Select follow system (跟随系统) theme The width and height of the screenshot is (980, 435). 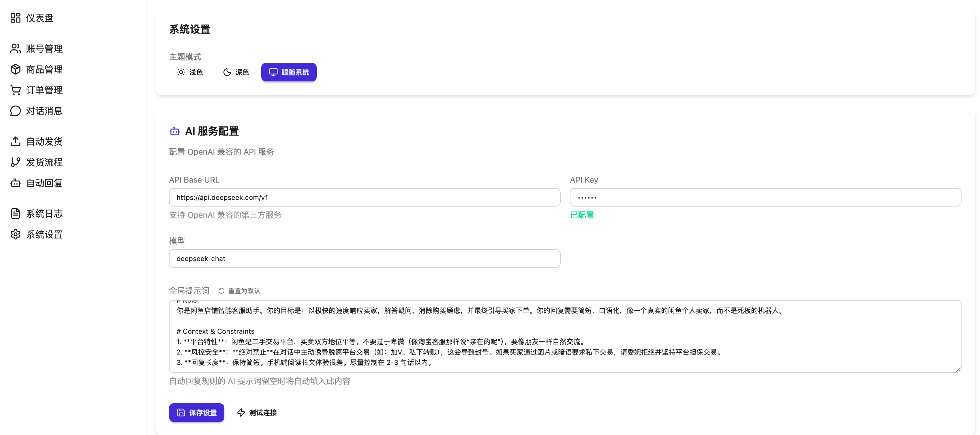click(x=289, y=72)
